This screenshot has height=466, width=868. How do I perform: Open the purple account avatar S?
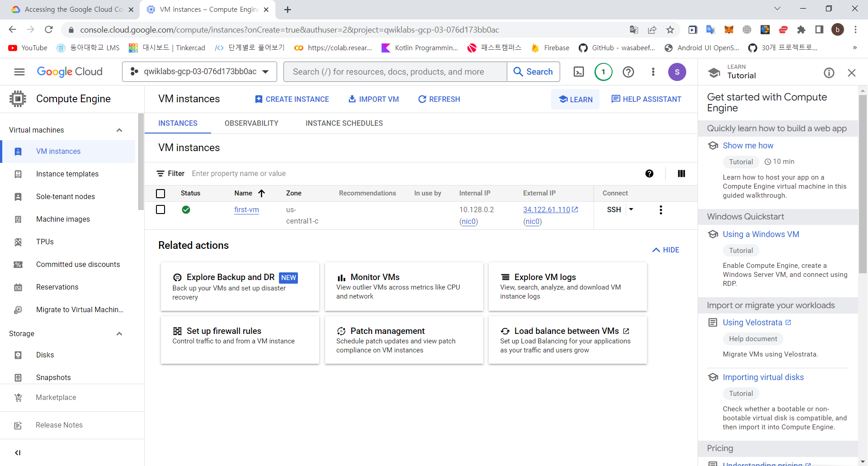(677, 72)
